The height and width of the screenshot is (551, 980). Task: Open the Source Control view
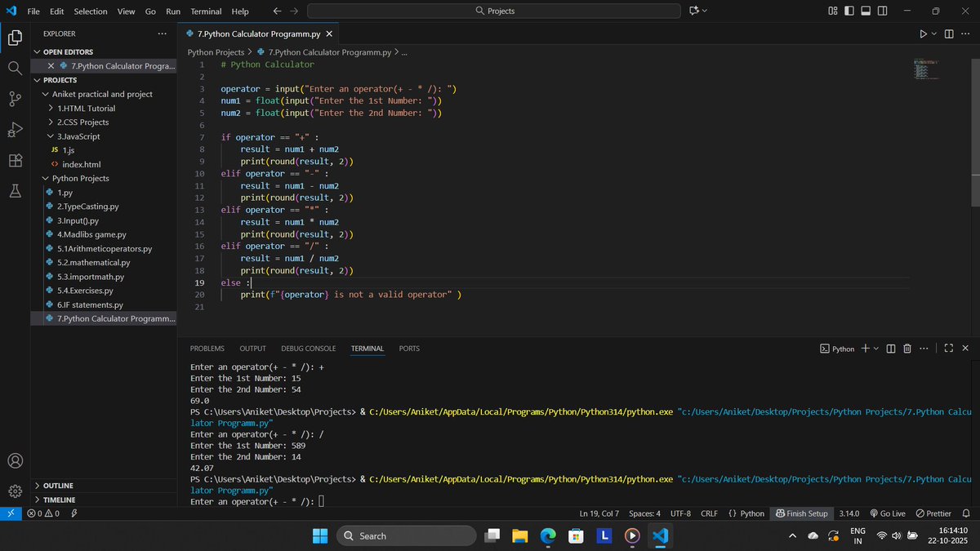click(15, 99)
